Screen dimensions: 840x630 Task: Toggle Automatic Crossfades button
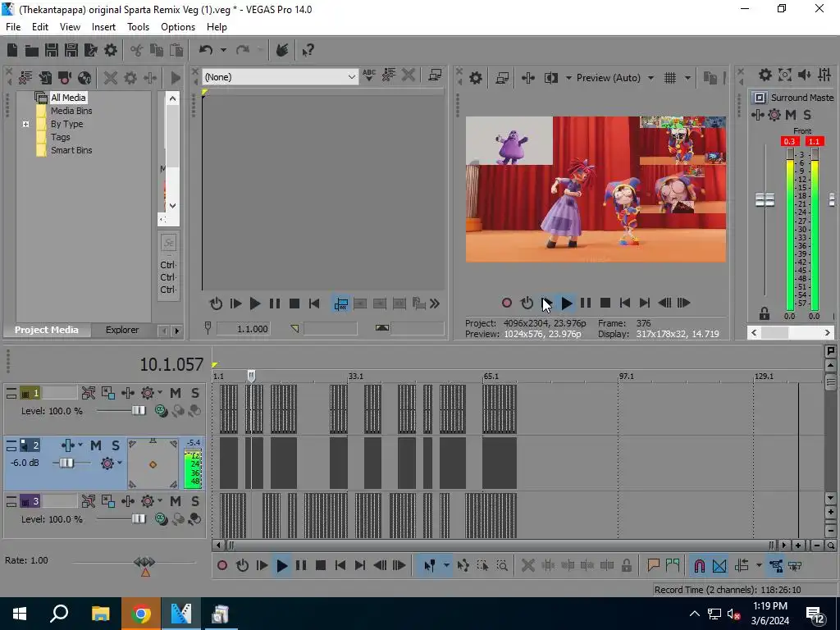coord(719,565)
